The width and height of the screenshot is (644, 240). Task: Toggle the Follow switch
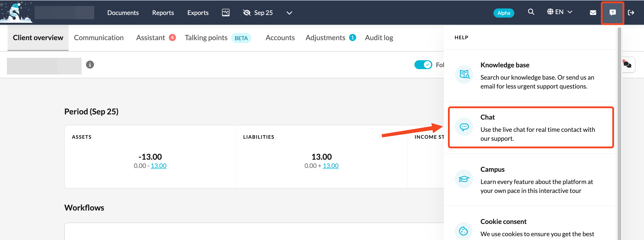click(x=423, y=65)
